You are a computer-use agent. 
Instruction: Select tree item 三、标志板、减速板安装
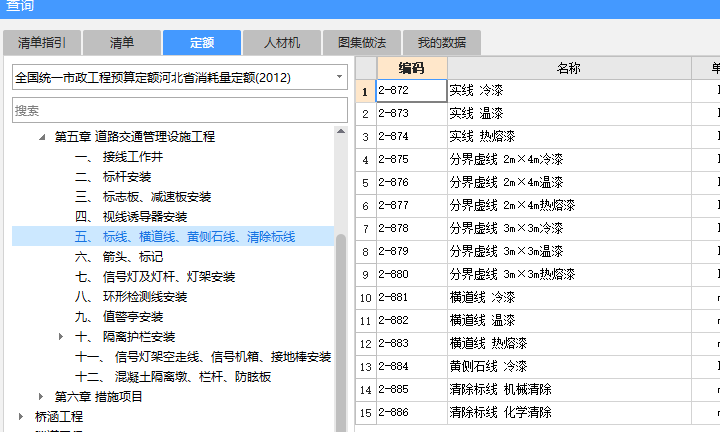[x=143, y=197]
